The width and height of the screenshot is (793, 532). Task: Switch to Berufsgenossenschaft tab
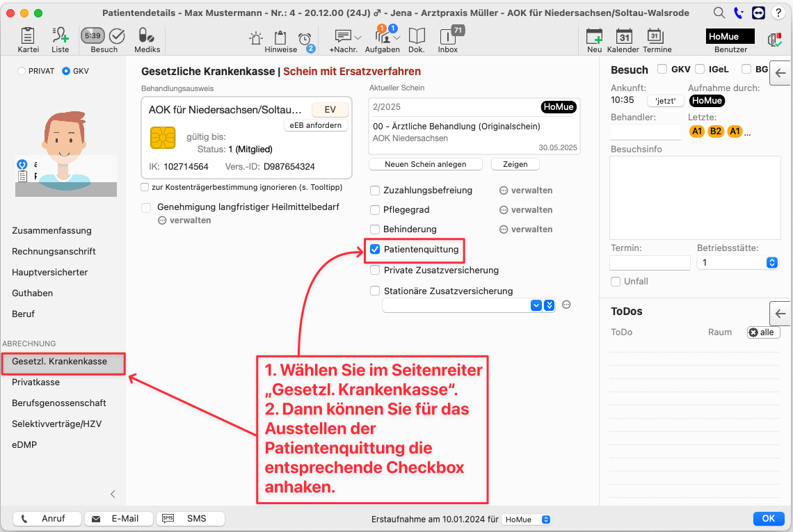coord(59,403)
